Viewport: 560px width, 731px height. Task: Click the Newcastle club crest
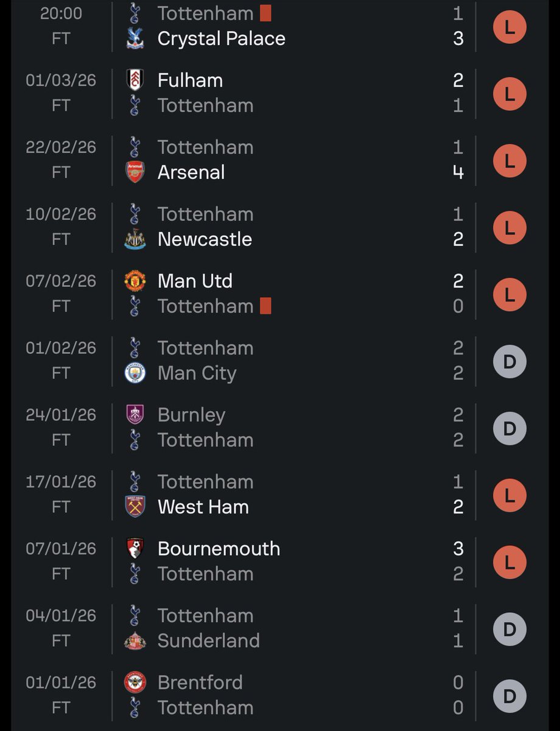point(135,239)
